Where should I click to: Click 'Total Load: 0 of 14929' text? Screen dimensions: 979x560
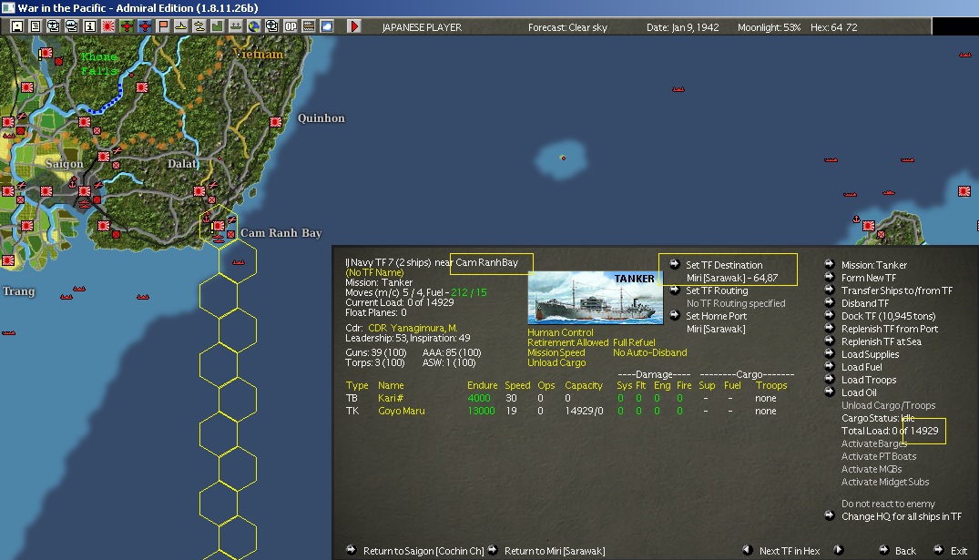coord(890,431)
